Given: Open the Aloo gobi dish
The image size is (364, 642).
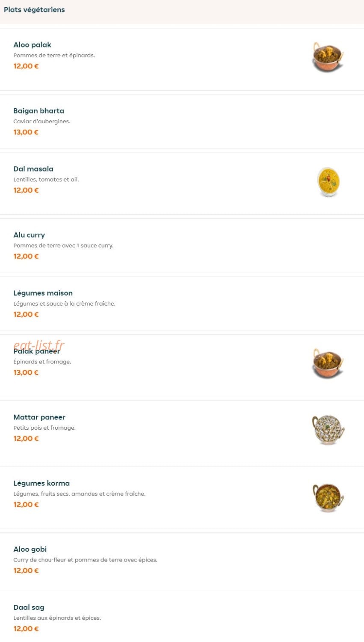Looking at the screenshot, I should [182, 560].
